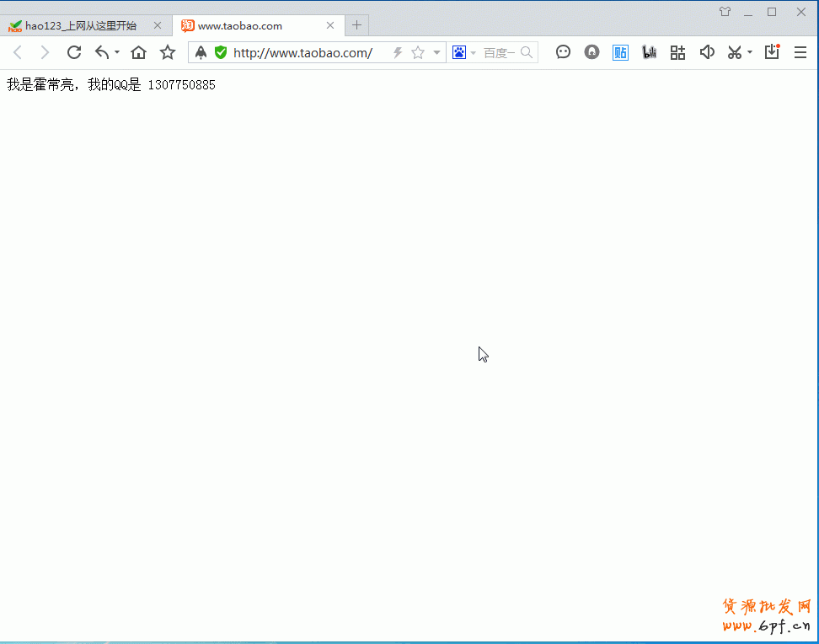819x644 pixels.
Task: Open a new tab with plus button
Action: 357,25
